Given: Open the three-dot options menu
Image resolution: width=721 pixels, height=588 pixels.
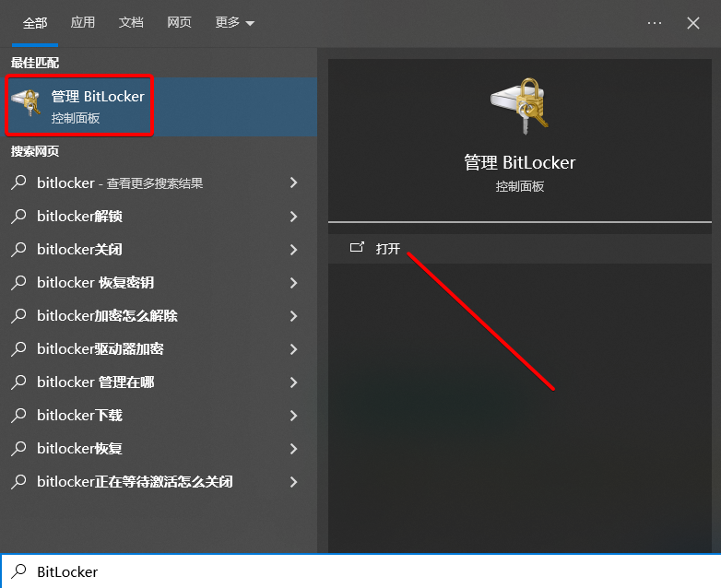Looking at the screenshot, I should point(655,22).
